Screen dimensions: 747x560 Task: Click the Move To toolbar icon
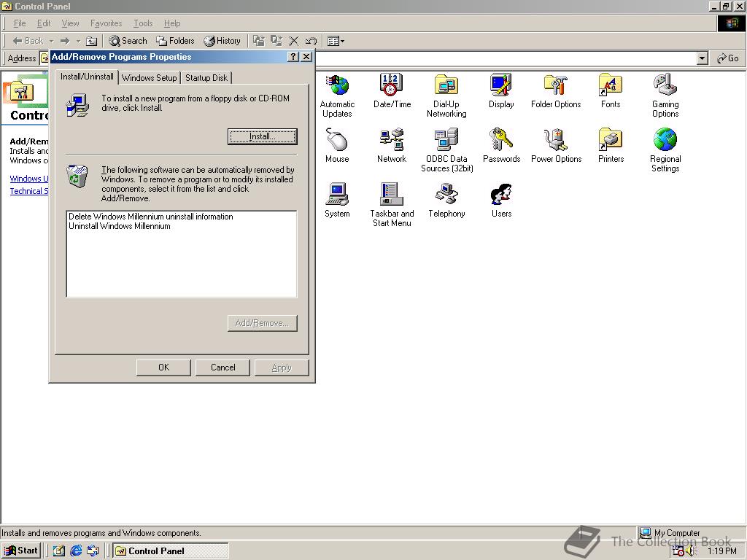tap(259, 41)
